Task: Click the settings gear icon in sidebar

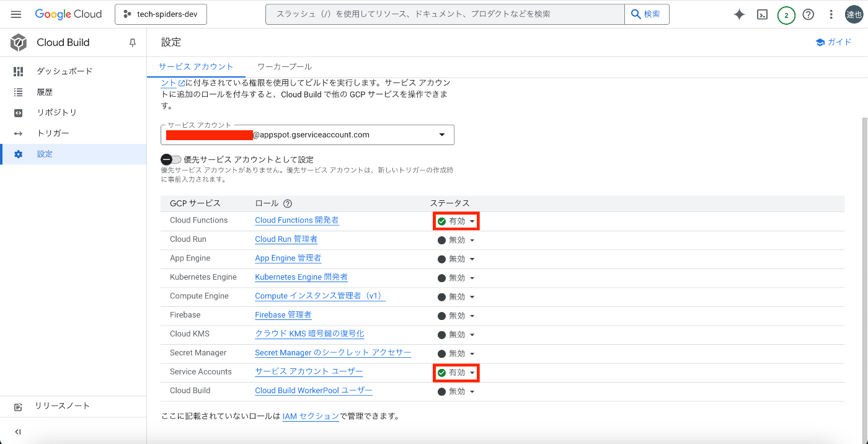Action: coord(18,154)
